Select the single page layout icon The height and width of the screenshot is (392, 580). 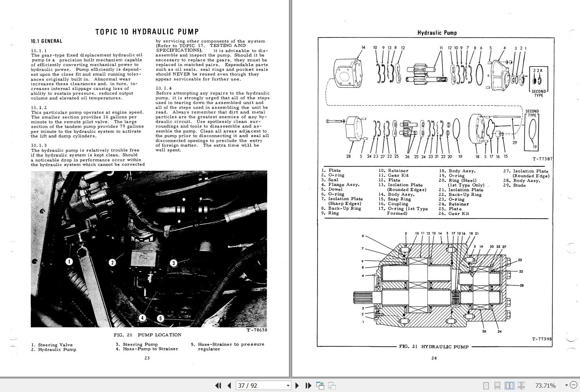[x=486, y=386]
